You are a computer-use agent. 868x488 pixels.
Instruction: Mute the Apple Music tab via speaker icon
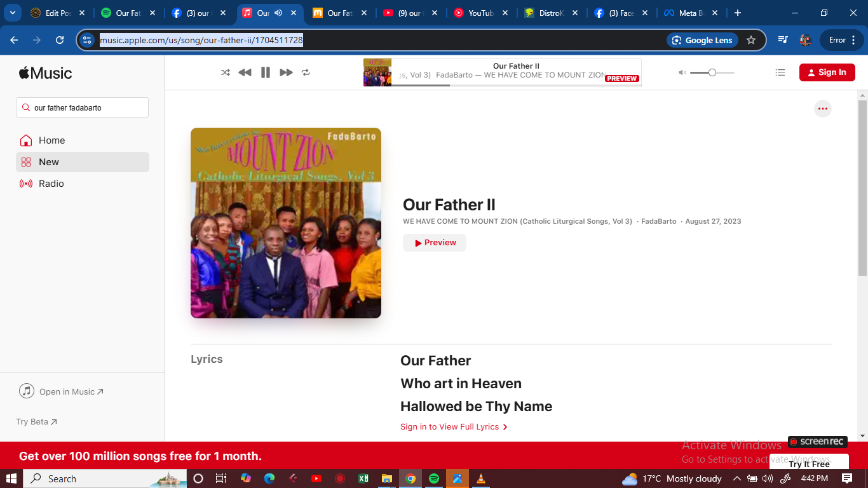[278, 13]
